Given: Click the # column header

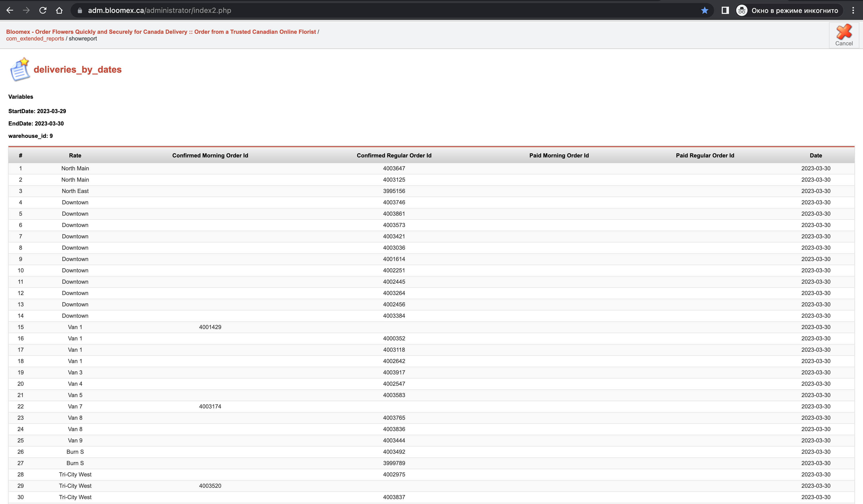Looking at the screenshot, I should [21, 155].
